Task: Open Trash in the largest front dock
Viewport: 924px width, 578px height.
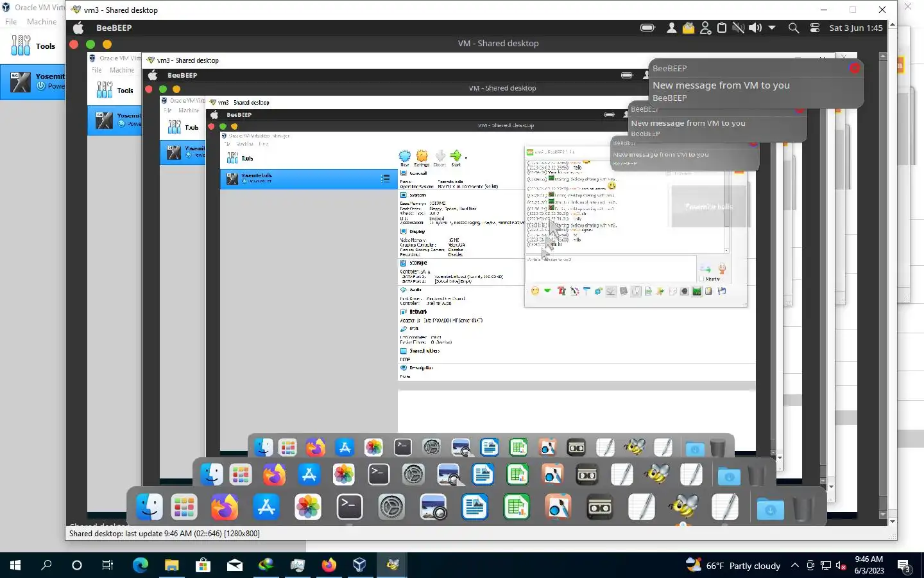Action: (x=802, y=509)
